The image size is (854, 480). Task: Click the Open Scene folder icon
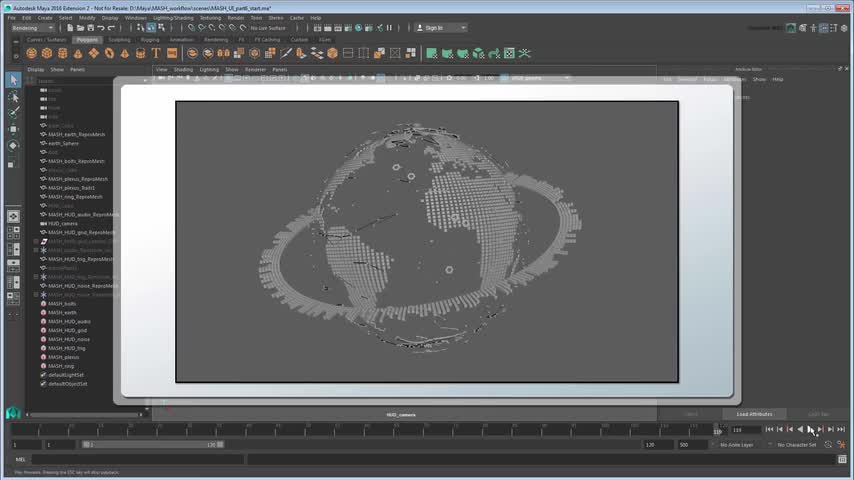click(x=80, y=28)
